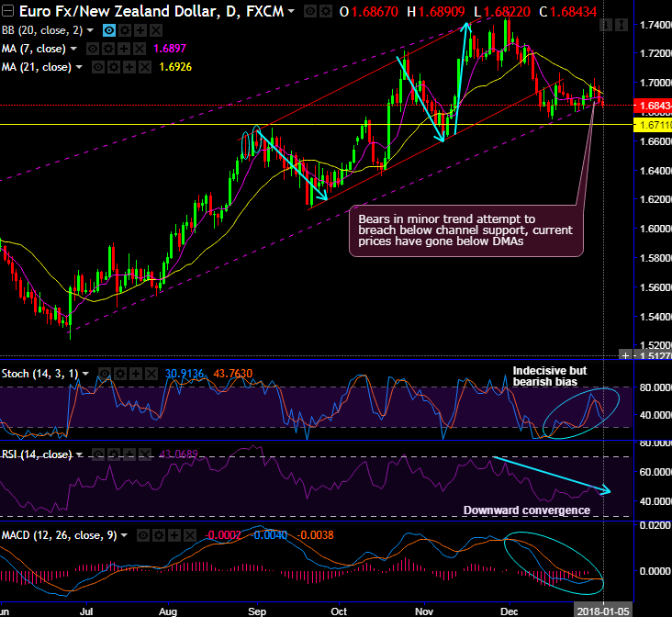Click the Stoch (14, 3, 1) label
Viewport: 672px width, 617px height.
[39, 374]
